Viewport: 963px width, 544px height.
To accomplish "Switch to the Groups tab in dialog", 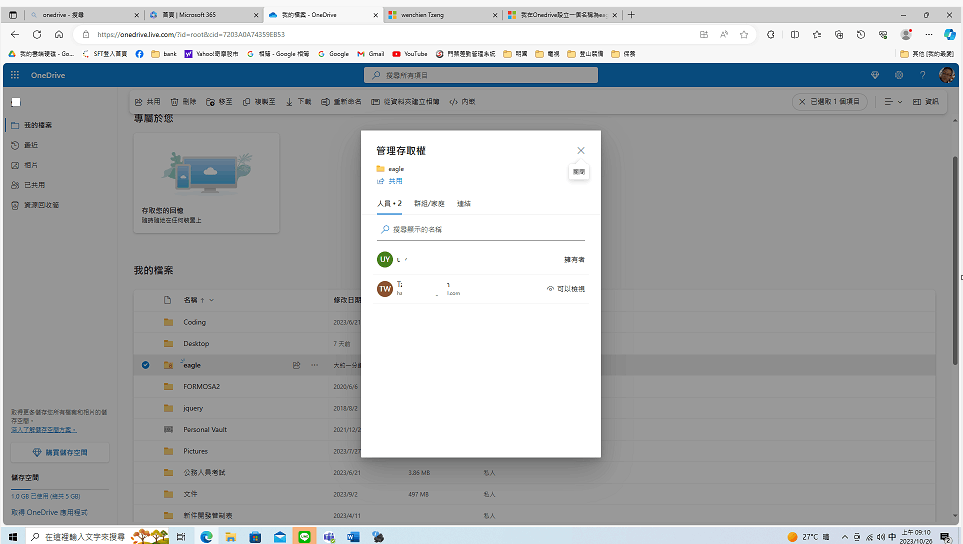I will point(429,203).
